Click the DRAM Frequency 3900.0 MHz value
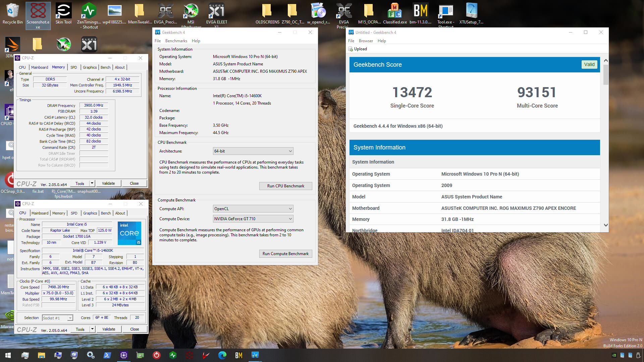This screenshot has height=362, width=644. pos(94,105)
